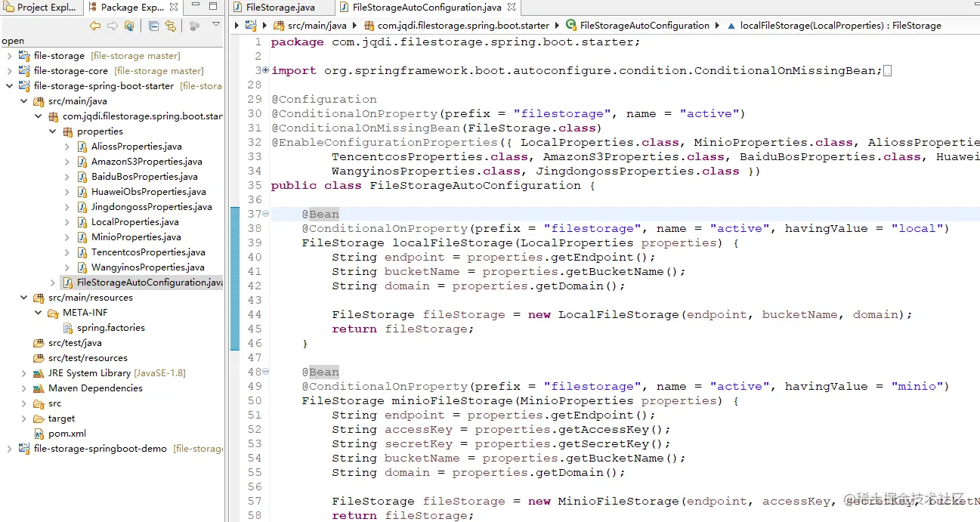Select BaiduBosProperties.java file
The width and height of the screenshot is (980, 522).
click(137, 177)
